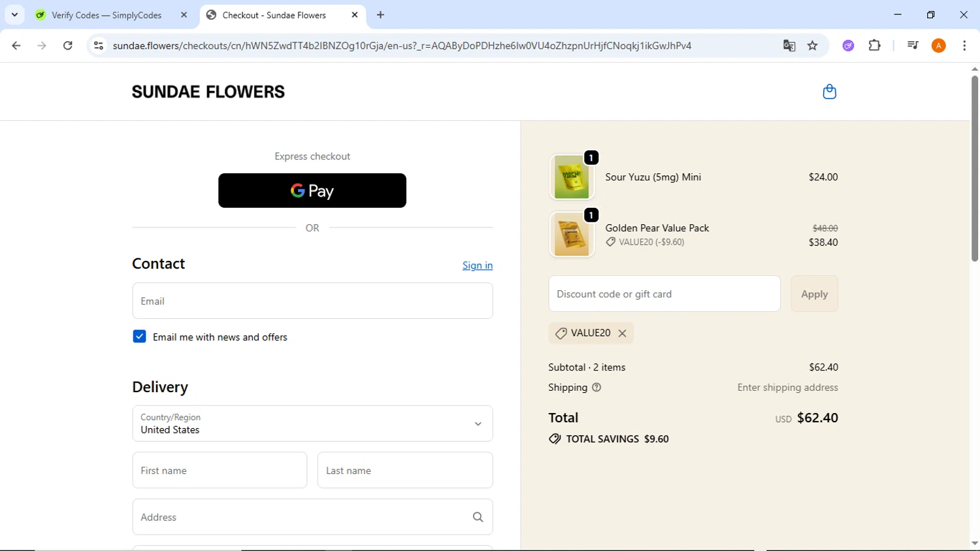
Task: Restore down the Chrome window
Action: click(x=930, y=14)
